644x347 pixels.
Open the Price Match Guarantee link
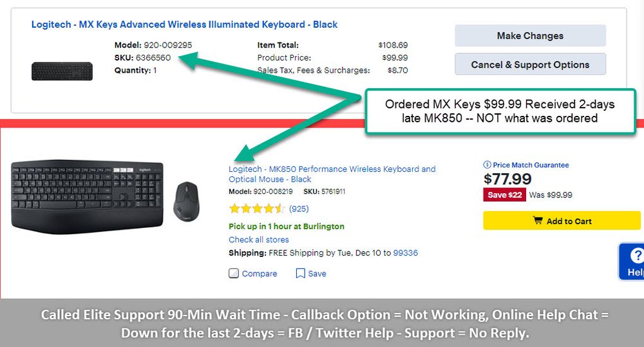(x=531, y=165)
